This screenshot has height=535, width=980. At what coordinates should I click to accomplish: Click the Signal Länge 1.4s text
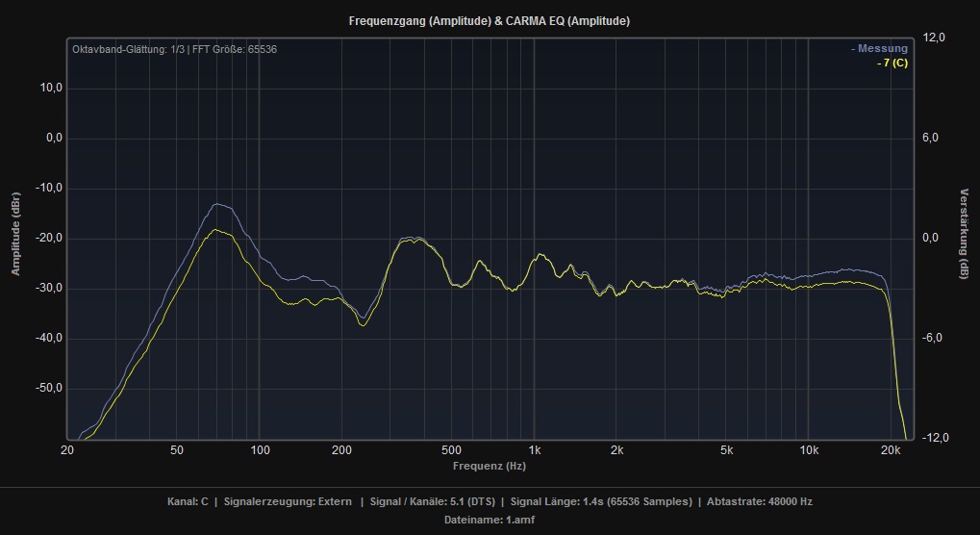click(x=601, y=501)
